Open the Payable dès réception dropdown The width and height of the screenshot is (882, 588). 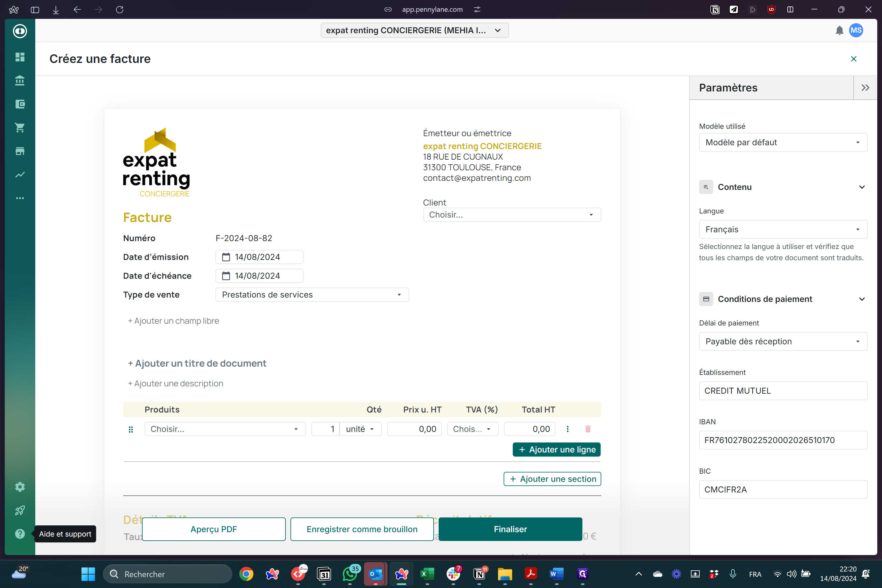(x=783, y=342)
